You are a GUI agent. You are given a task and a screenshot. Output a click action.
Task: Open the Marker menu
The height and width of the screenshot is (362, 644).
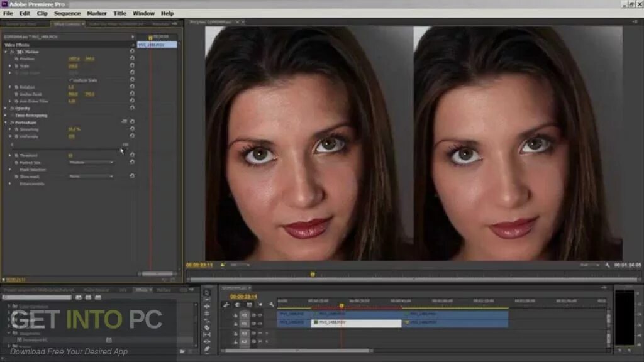96,13
